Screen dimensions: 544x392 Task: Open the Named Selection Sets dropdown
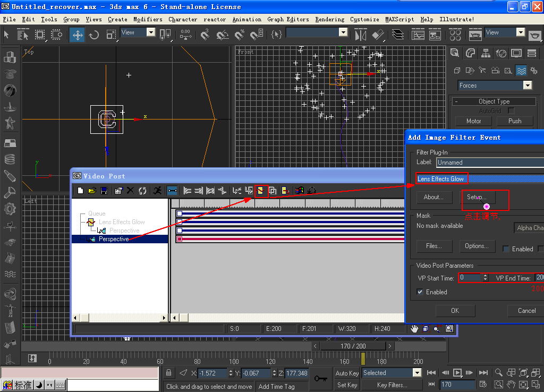(x=343, y=32)
